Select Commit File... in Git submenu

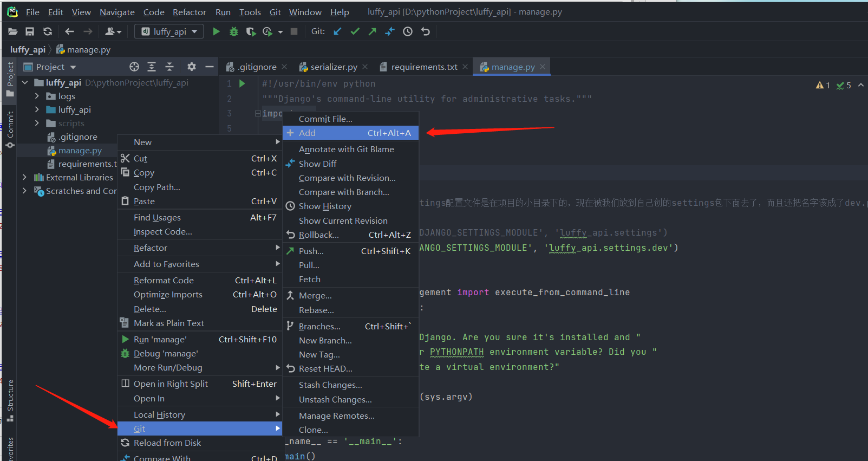(x=351, y=119)
